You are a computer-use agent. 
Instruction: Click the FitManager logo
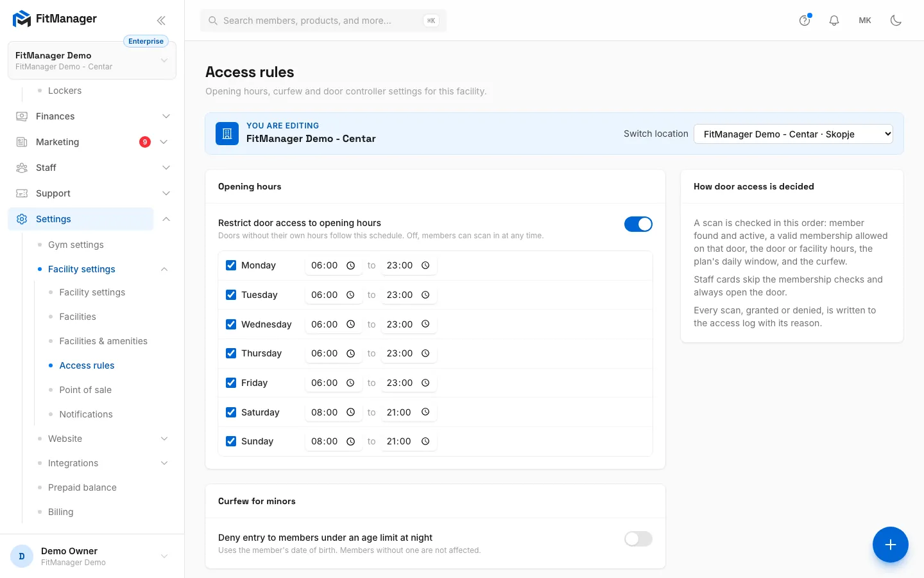point(55,19)
